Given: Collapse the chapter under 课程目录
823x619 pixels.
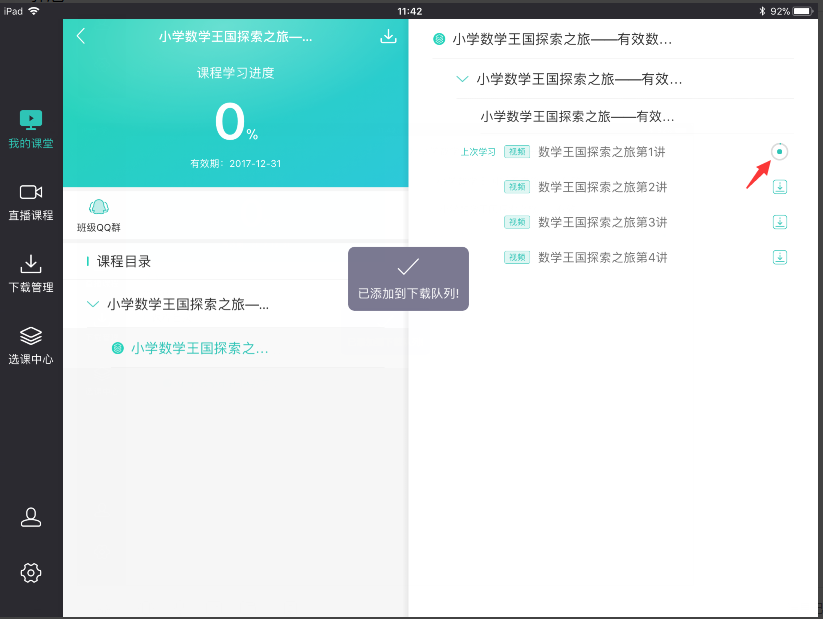Looking at the screenshot, I should (x=93, y=304).
